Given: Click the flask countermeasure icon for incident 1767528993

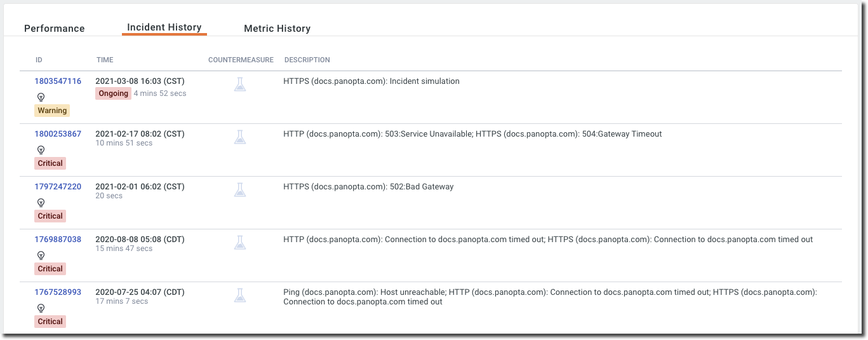Looking at the screenshot, I should 239,295.
